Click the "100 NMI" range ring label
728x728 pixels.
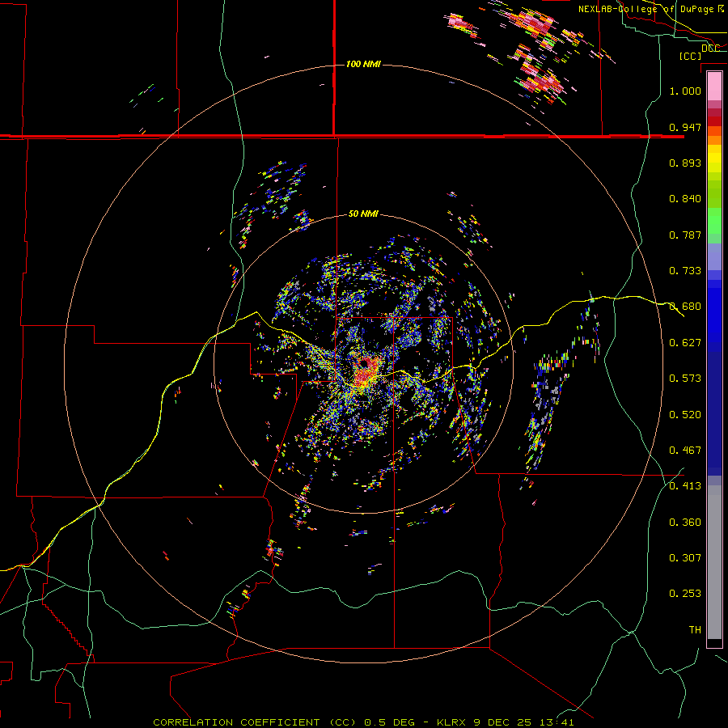click(x=363, y=64)
